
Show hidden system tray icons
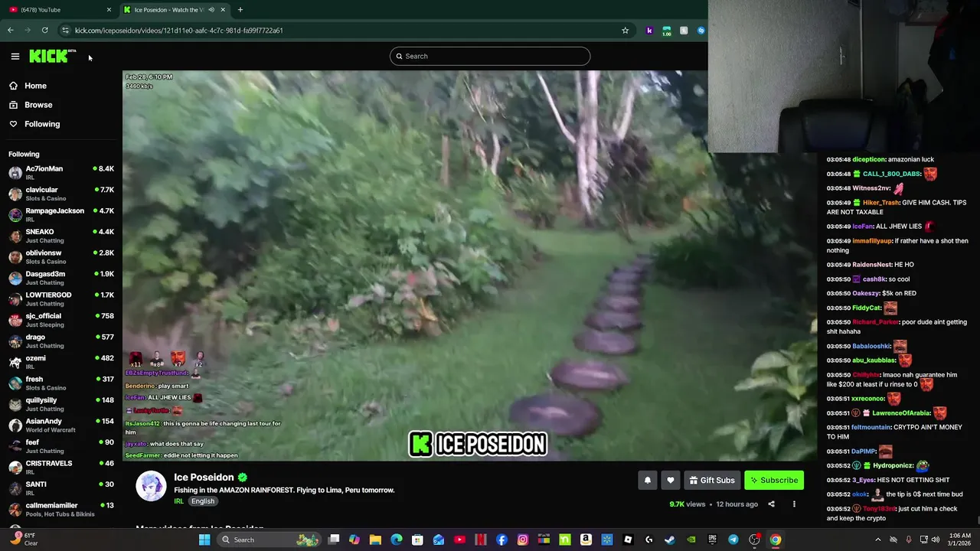[x=877, y=540]
